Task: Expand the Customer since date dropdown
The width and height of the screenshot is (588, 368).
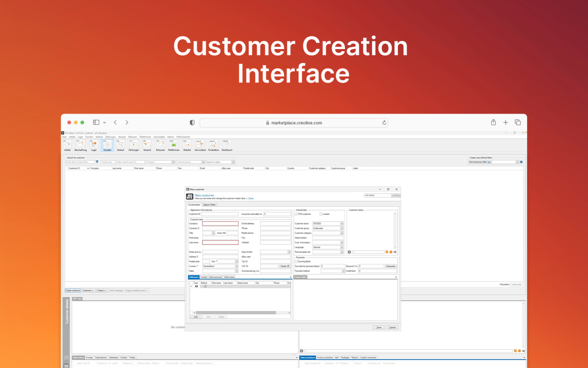Action: 342,224
